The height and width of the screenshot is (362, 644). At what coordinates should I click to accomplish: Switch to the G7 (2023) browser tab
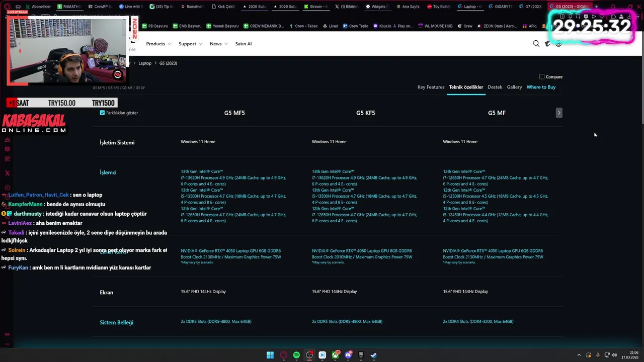point(530,7)
